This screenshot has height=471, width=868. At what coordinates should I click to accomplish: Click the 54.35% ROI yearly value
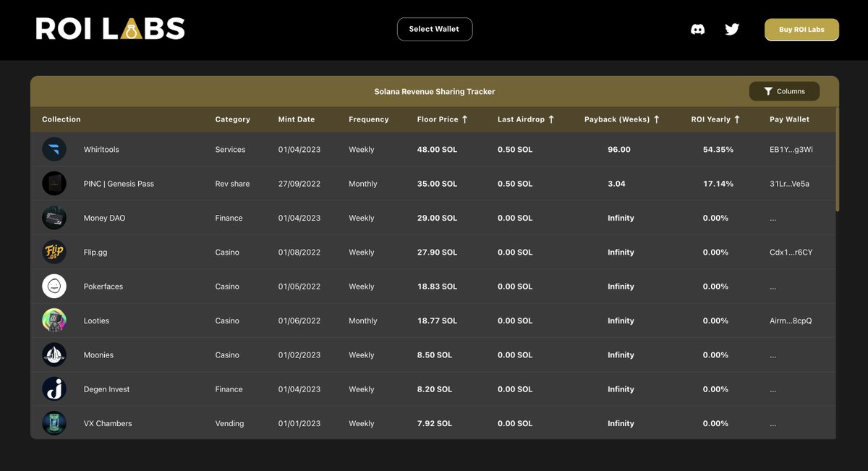(x=718, y=150)
